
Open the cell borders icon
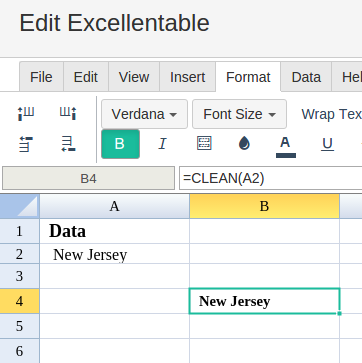pyautogui.click(x=204, y=144)
